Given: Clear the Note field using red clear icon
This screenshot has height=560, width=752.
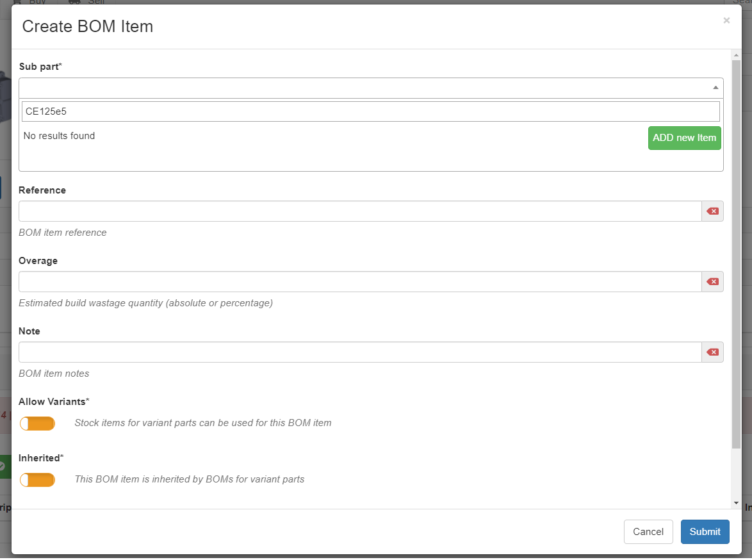Looking at the screenshot, I should [712, 352].
